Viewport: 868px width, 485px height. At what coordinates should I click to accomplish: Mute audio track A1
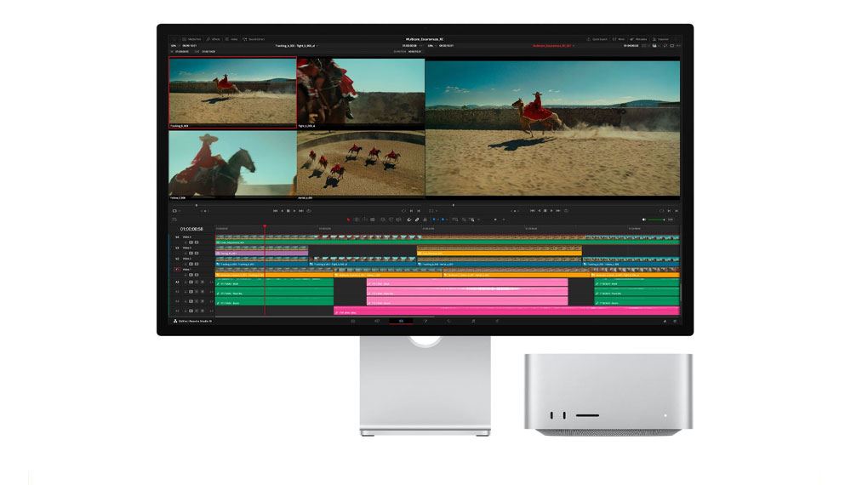[x=202, y=282]
